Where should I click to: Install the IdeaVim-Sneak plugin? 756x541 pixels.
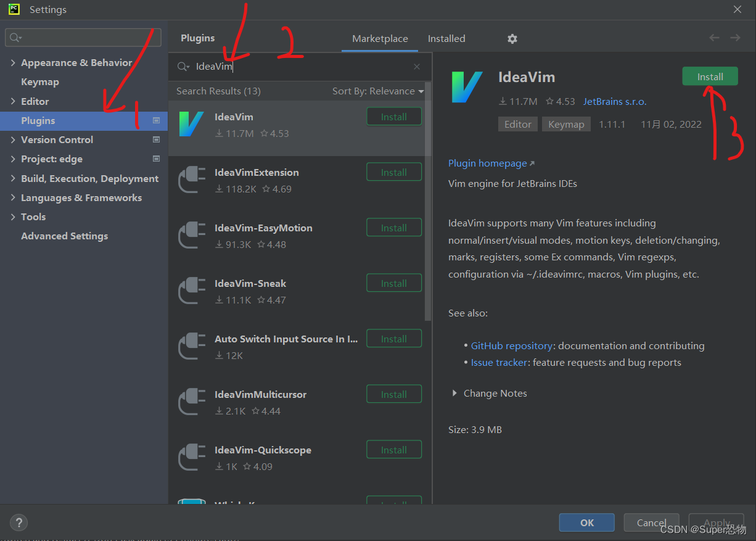[x=394, y=283]
